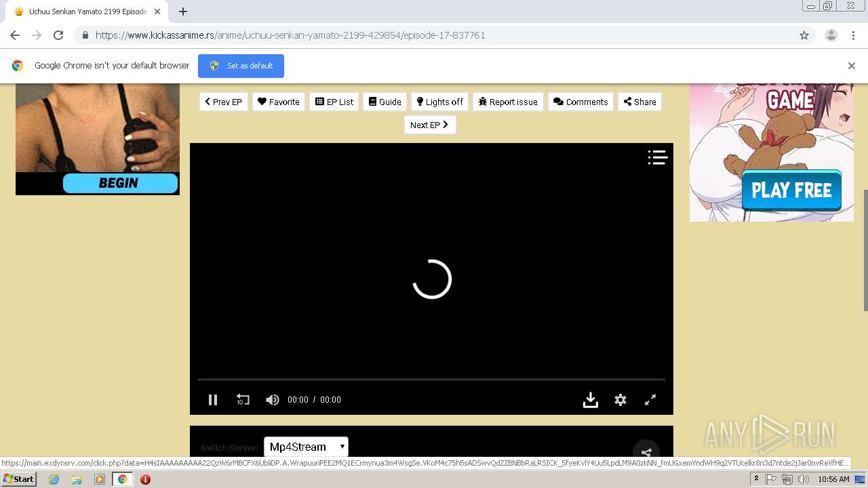Open the Mp4Stream server dropdown
This screenshot has width=868, height=488.
tap(306, 447)
